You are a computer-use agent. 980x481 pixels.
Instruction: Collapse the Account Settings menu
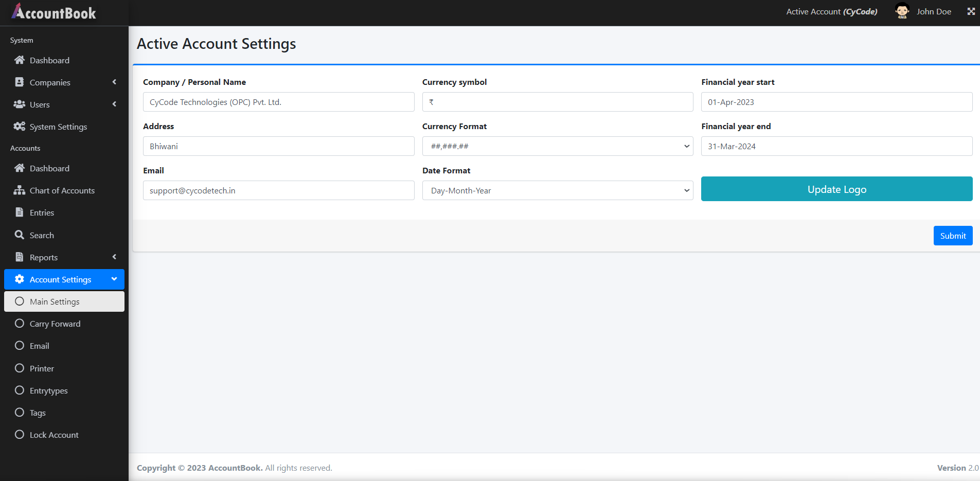pyautogui.click(x=114, y=279)
